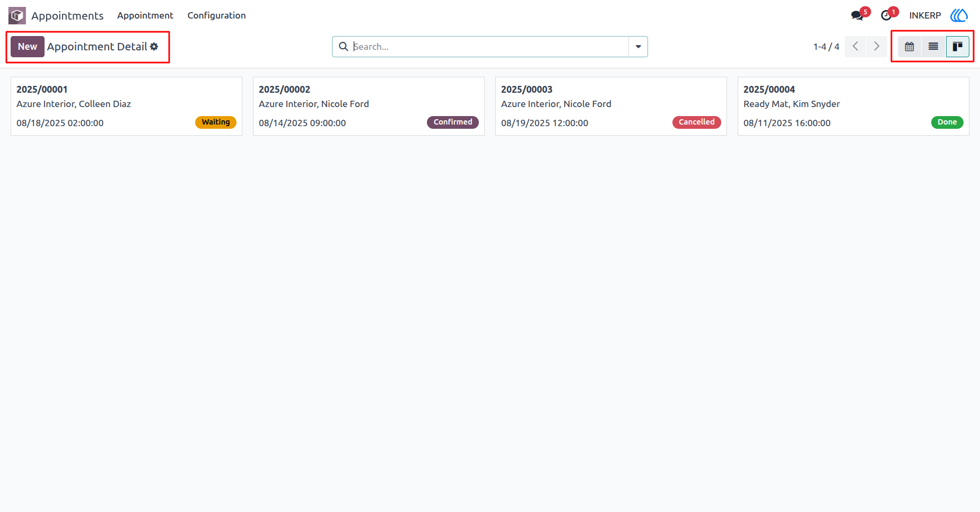Click the Appointments app title
The image size is (980, 512).
pyautogui.click(x=67, y=15)
